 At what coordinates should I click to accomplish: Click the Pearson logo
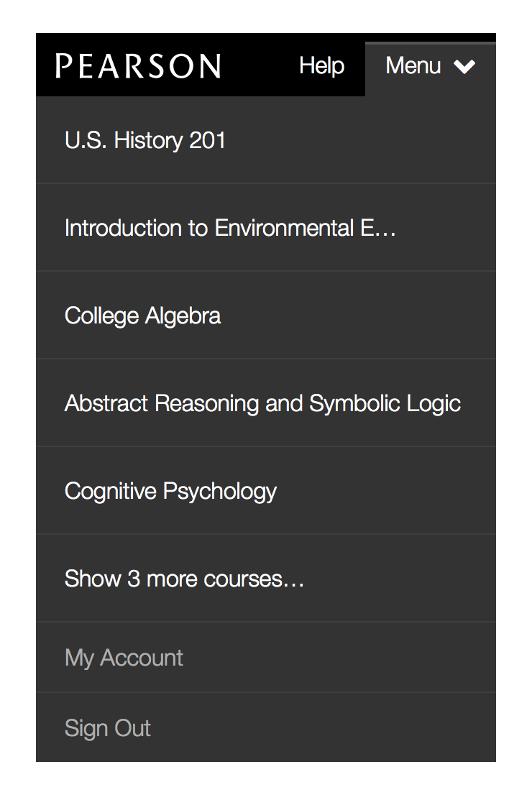(x=138, y=66)
